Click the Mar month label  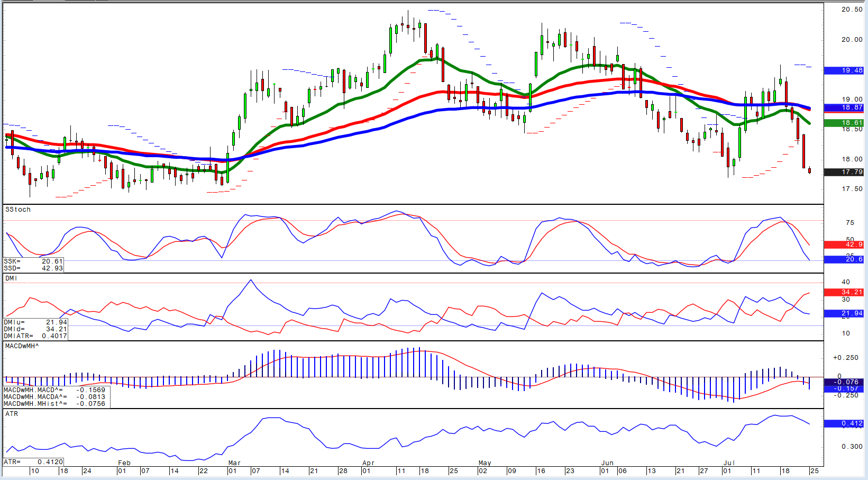(234, 463)
